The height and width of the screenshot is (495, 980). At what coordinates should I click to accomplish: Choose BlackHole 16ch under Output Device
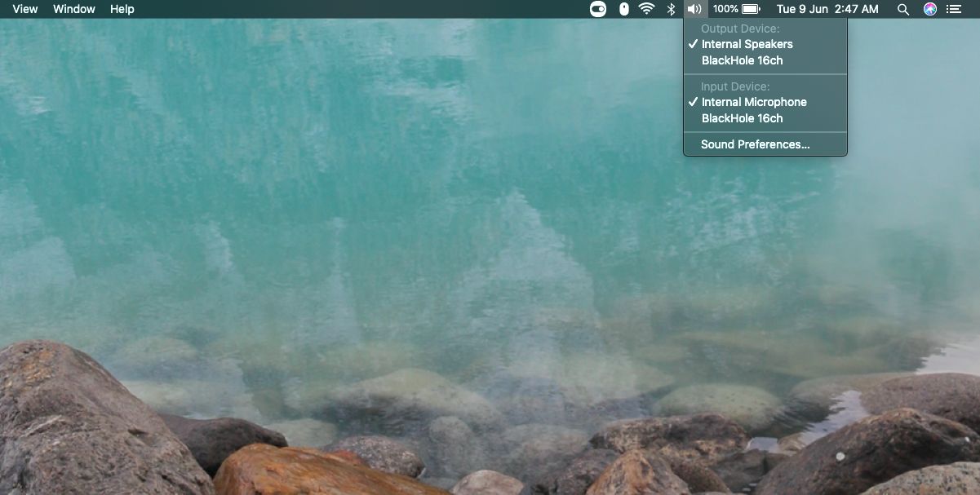(765, 60)
